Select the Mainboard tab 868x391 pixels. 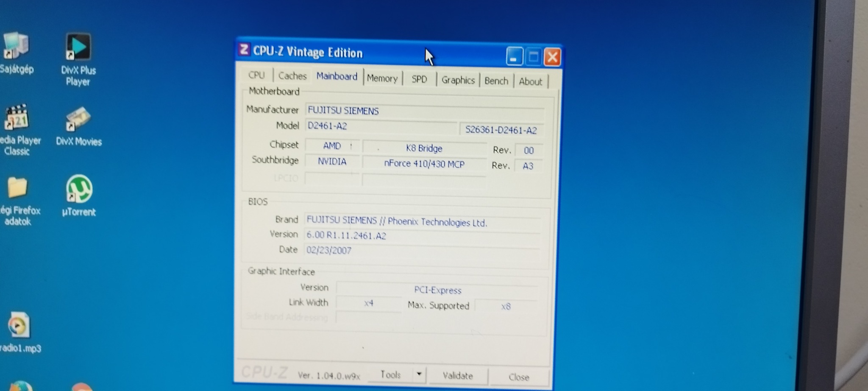click(x=337, y=76)
